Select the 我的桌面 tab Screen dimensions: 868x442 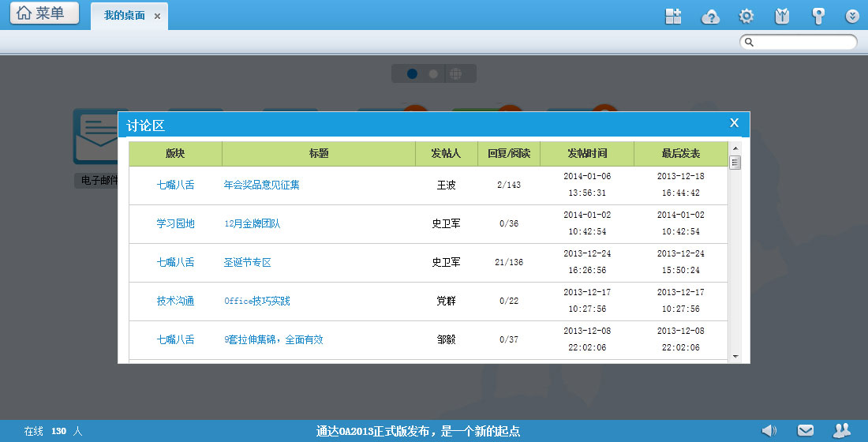(x=124, y=16)
